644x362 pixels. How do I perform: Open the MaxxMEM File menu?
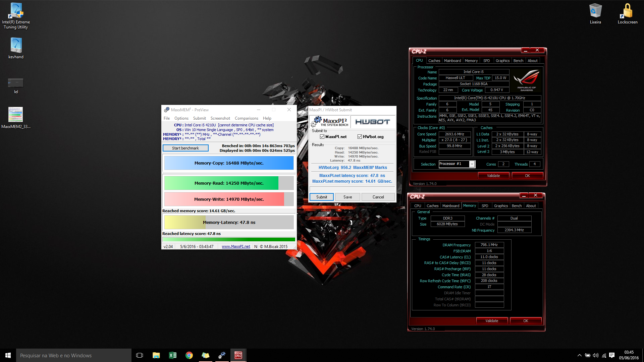(x=167, y=118)
